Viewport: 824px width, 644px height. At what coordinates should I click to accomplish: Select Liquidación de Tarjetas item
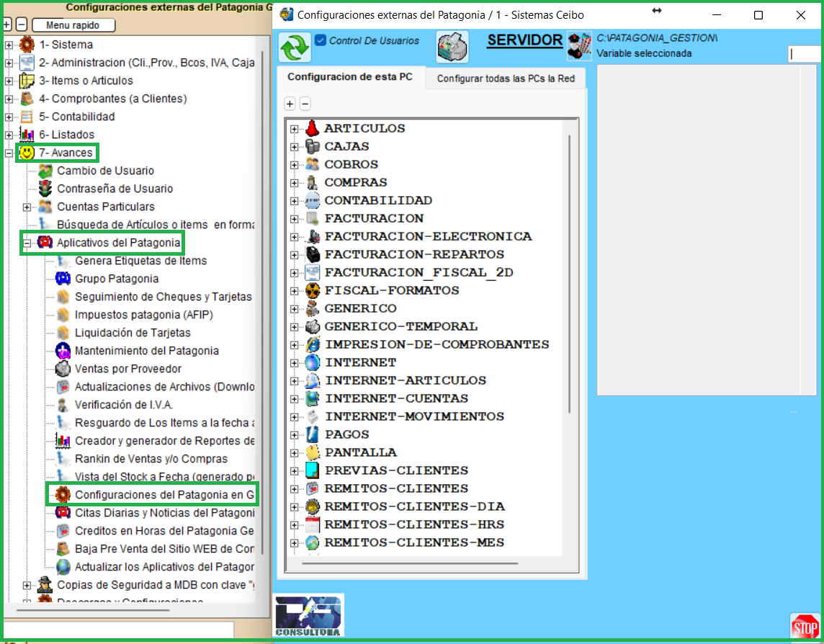133,332
